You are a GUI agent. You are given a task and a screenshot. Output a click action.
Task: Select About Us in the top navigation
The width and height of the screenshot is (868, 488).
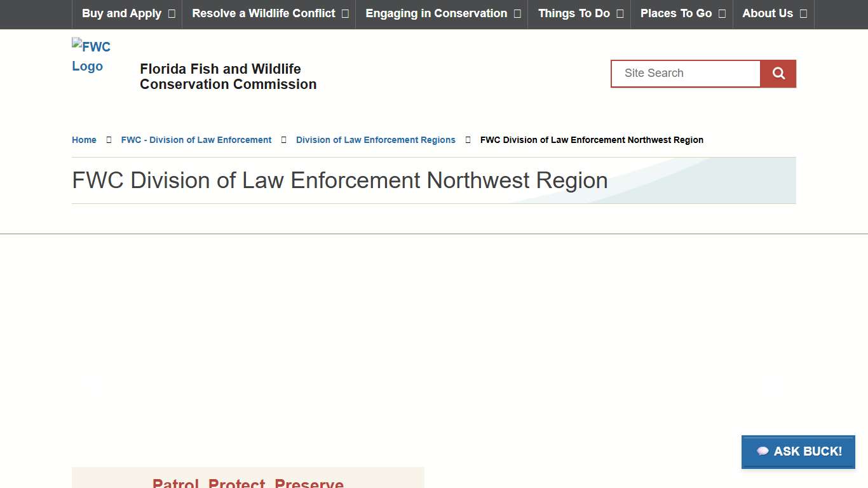(767, 13)
